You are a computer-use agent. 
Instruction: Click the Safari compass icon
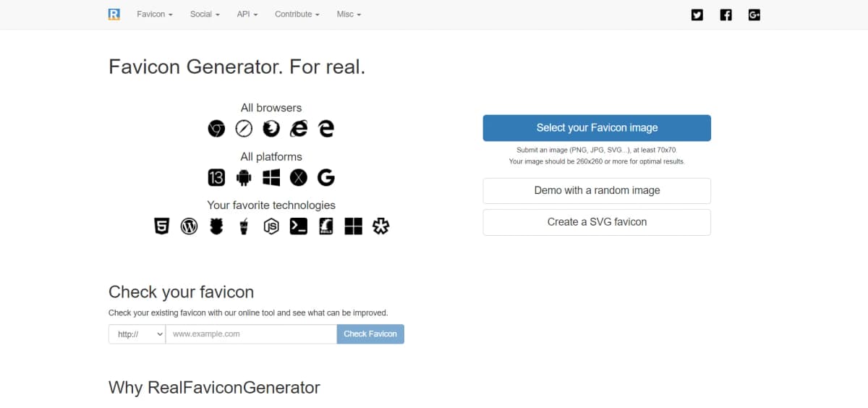click(x=244, y=129)
